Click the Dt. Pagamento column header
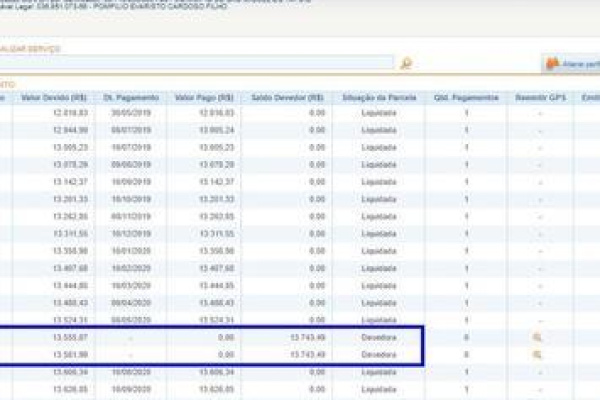Screen dimensions: 600x400 click(130, 98)
